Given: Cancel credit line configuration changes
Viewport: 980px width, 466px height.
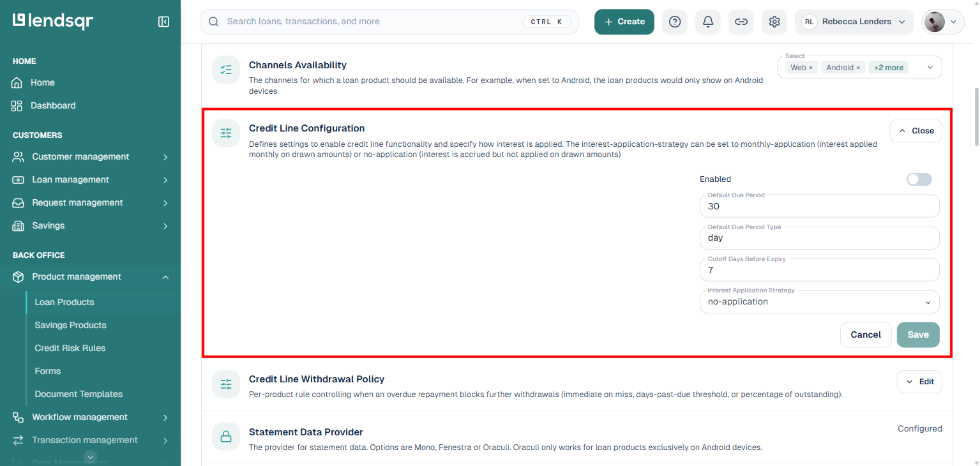Looking at the screenshot, I should coord(866,335).
